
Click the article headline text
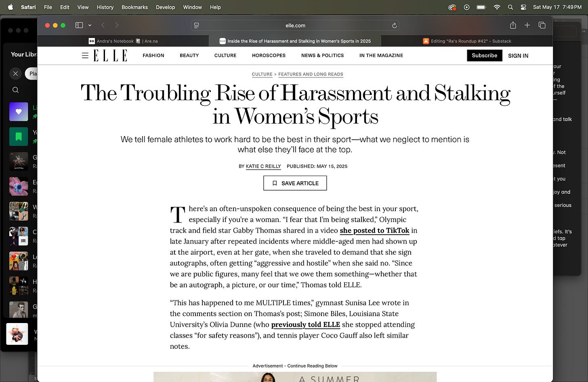[x=295, y=105]
